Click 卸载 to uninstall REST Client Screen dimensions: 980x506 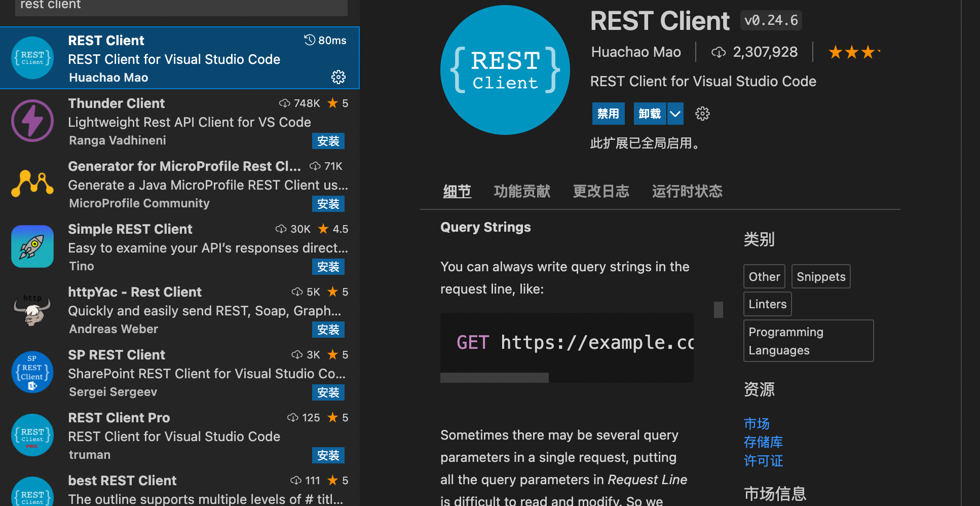pos(650,114)
